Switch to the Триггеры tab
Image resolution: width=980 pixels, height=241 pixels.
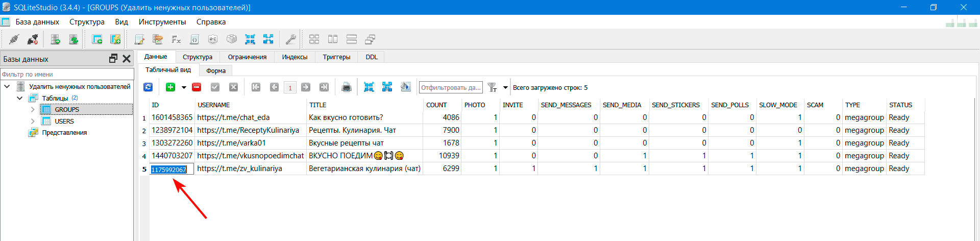coord(336,57)
